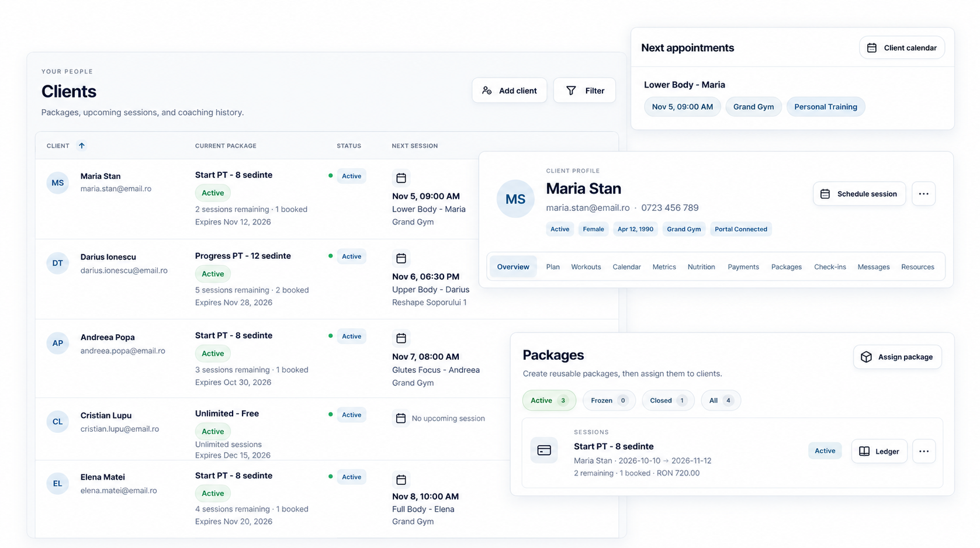This screenshot has height=548, width=980.
Task: Select the Closed 1 packages filter
Action: pyautogui.click(x=668, y=400)
